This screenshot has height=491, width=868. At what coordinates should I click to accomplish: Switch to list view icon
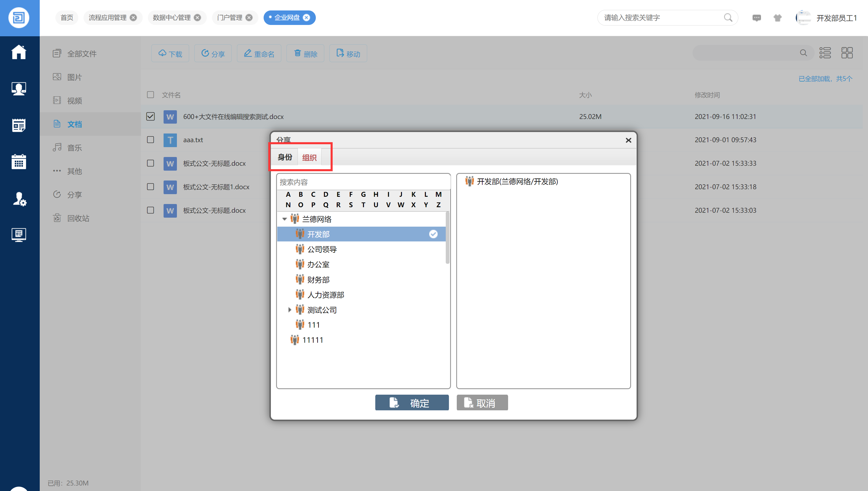(x=825, y=53)
